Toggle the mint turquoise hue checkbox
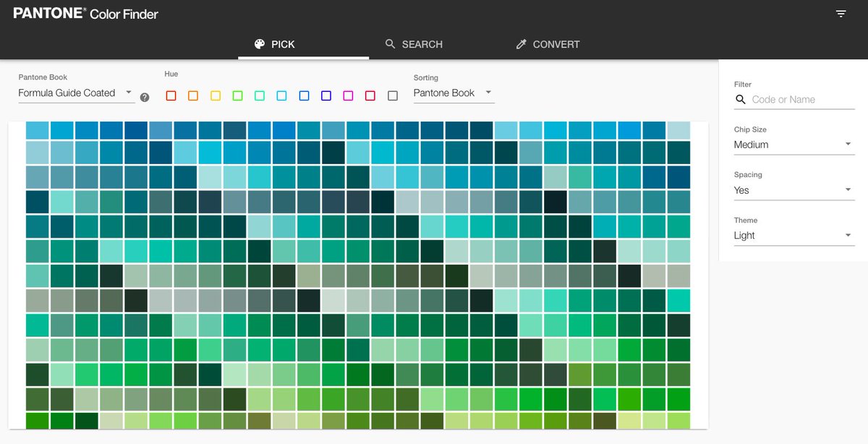The height and width of the screenshot is (444, 868). (260, 95)
